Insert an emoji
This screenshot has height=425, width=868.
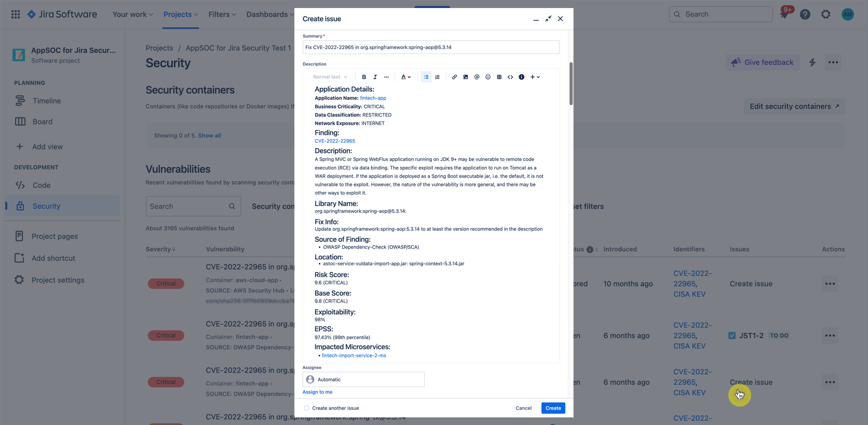(488, 77)
